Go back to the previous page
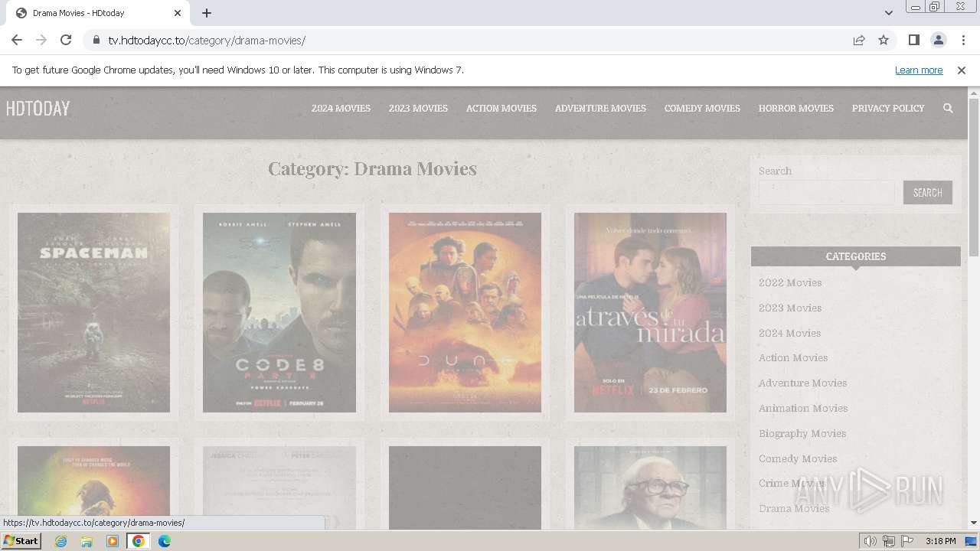The image size is (980, 551). pyautogui.click(x=17, y=40)
